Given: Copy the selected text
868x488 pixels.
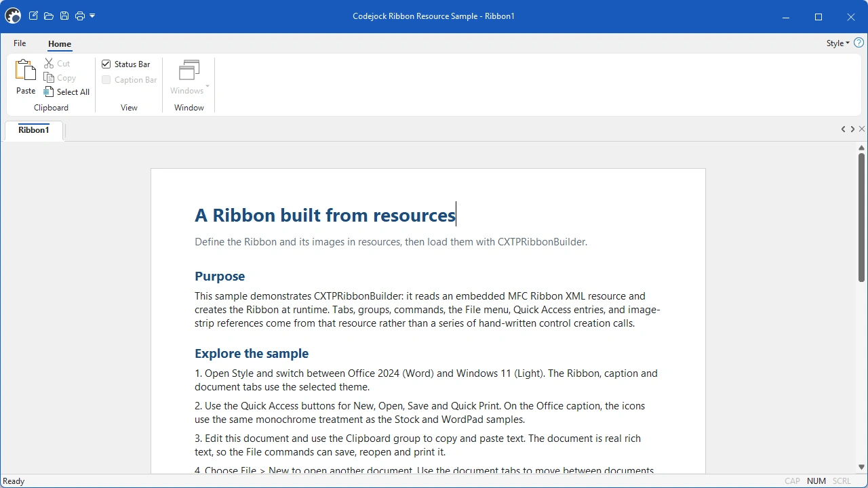Looking at the screenshot, I should pyautogui.click(x=60, y=77).
